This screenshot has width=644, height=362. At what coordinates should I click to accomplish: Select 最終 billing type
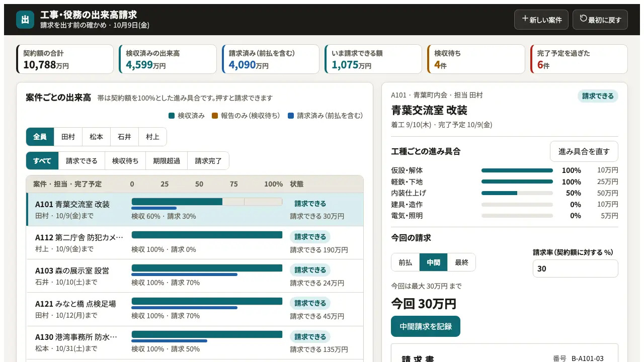pyautogui.click(x=461, y=262)
